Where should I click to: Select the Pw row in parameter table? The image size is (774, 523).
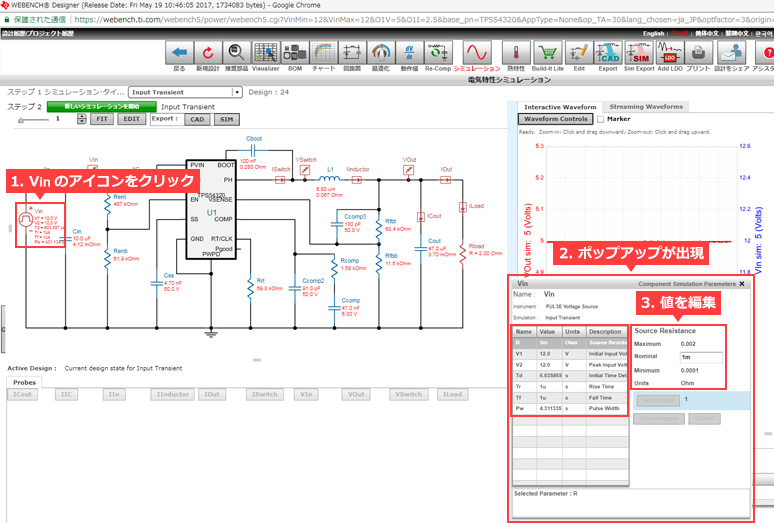coord(570,408)
